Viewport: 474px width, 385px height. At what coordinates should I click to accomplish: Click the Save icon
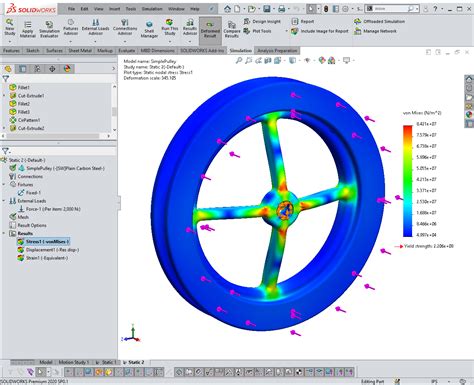tap(267, 9)
